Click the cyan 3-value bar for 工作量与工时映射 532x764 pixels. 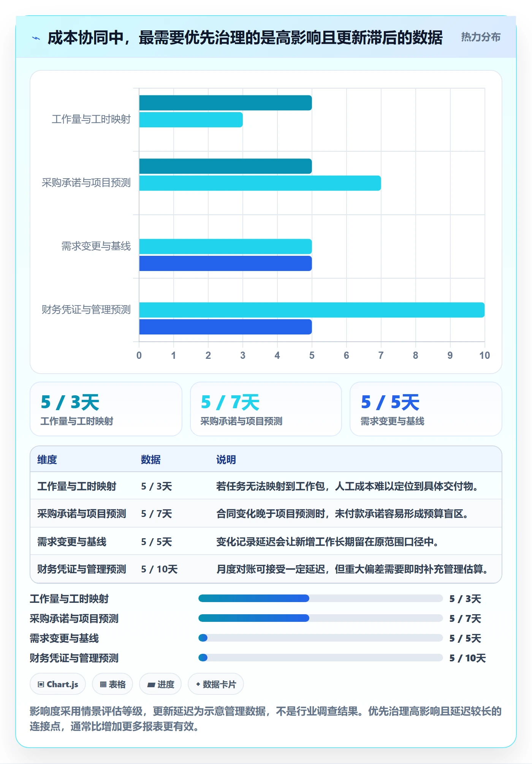click(x=191, y=120)
